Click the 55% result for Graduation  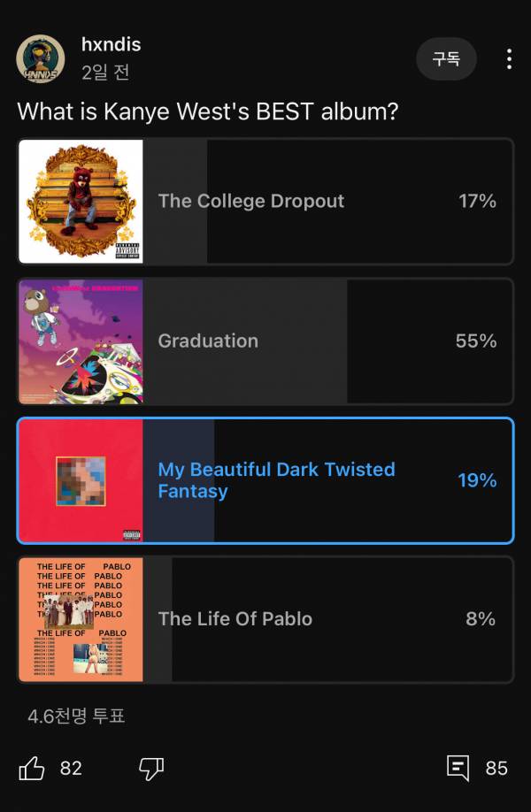(x=476, y=341)
